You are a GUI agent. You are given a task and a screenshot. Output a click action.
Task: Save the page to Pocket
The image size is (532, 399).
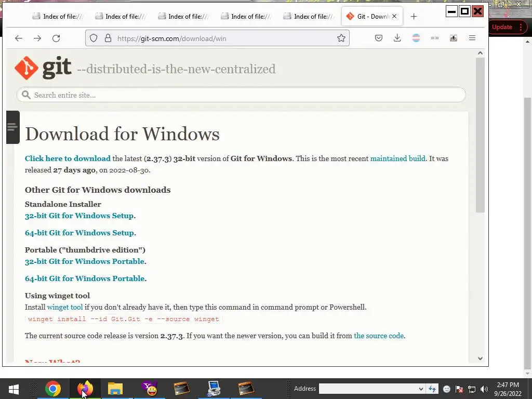pos(379,38)
